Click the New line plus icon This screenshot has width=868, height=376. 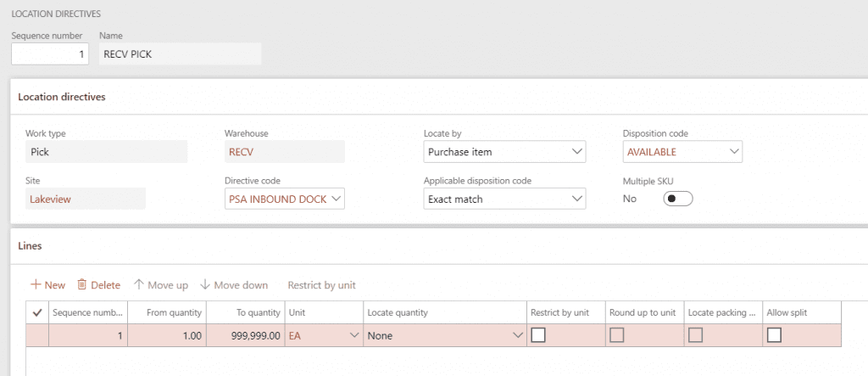point(36,285)
